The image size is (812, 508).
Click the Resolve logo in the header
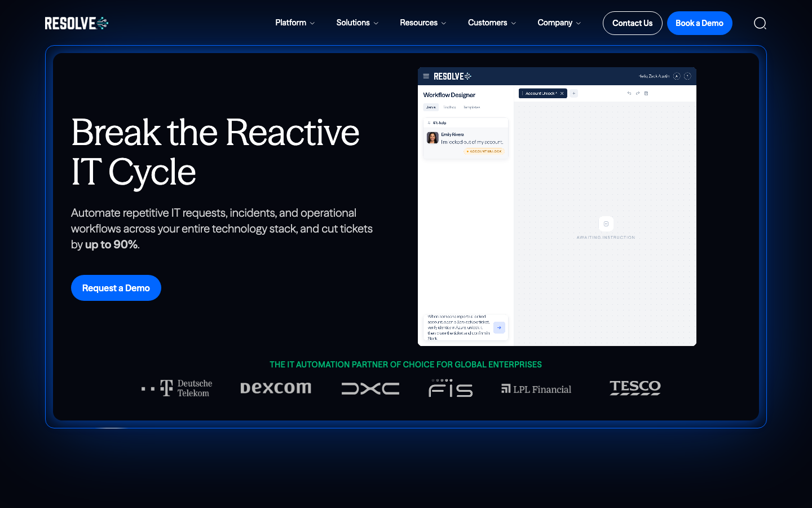[77, 23]
